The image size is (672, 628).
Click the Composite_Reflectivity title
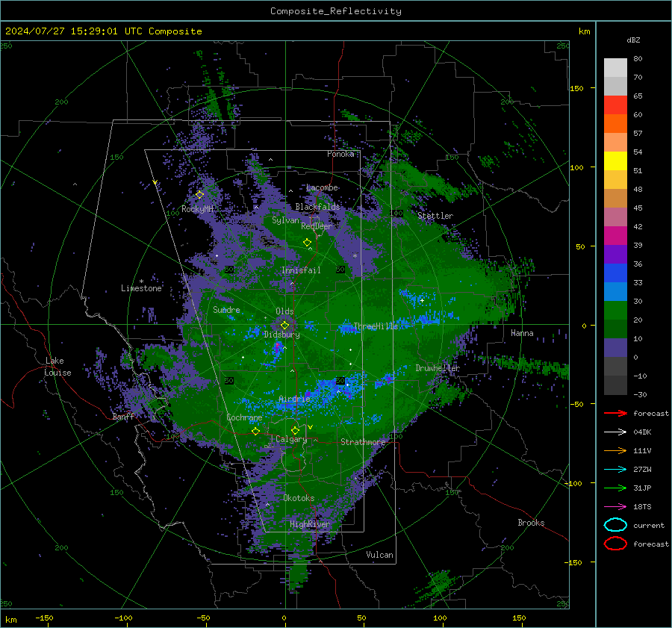point(335,11)
